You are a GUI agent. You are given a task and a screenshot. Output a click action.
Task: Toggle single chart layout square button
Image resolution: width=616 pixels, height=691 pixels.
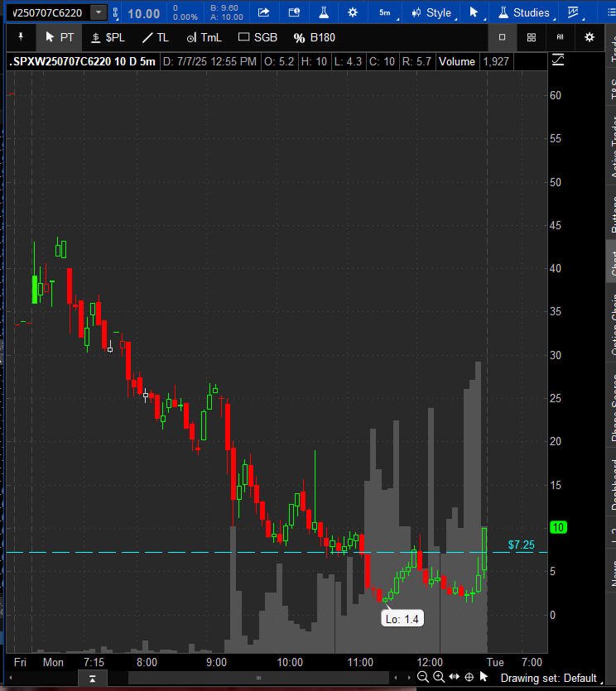point(502,37)
